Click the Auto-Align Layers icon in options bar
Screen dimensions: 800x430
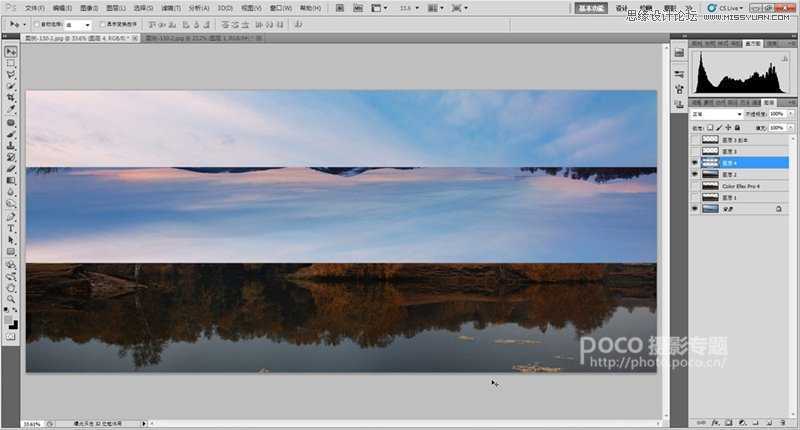point(298,24)
